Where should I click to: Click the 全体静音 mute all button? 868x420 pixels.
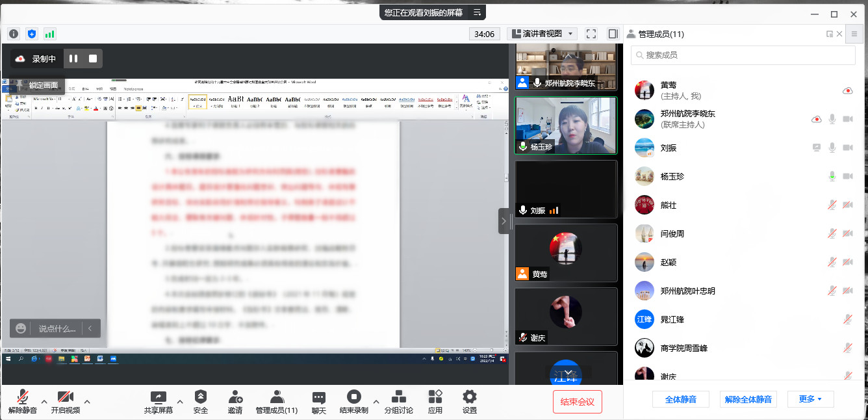coord(681,399)
